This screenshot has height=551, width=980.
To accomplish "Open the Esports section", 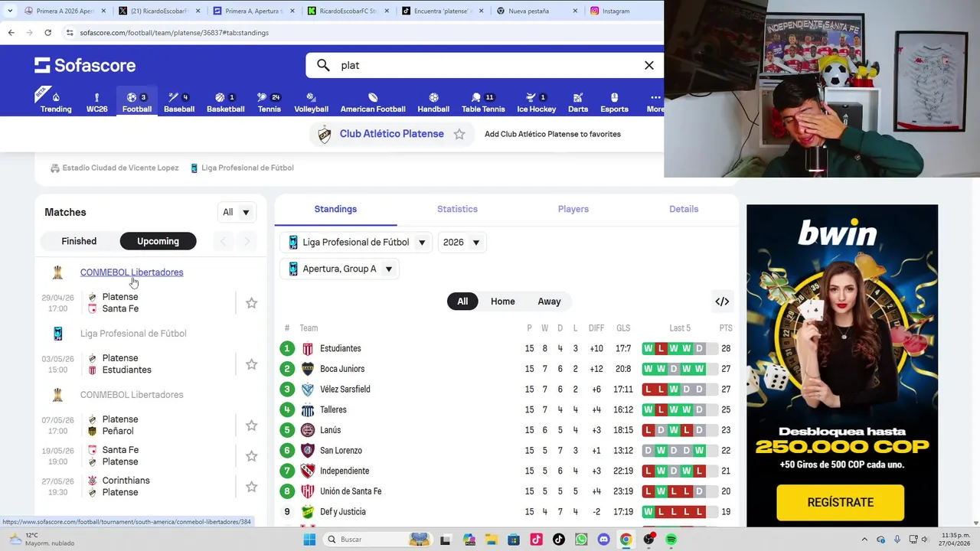I will click(x=614, y=102).
